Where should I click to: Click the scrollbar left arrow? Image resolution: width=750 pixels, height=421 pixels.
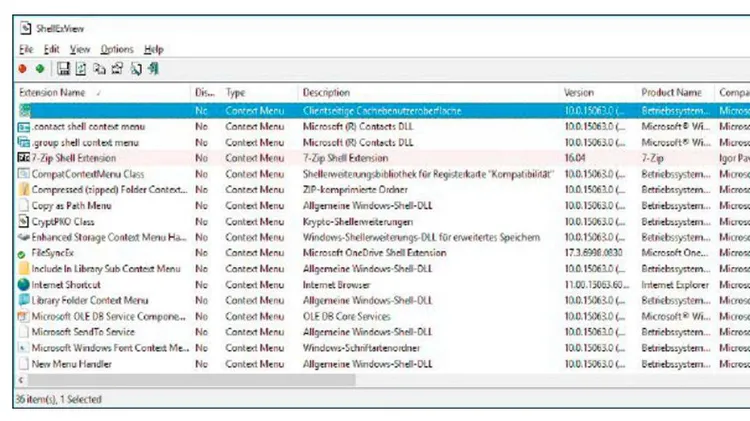click(21, 380)
